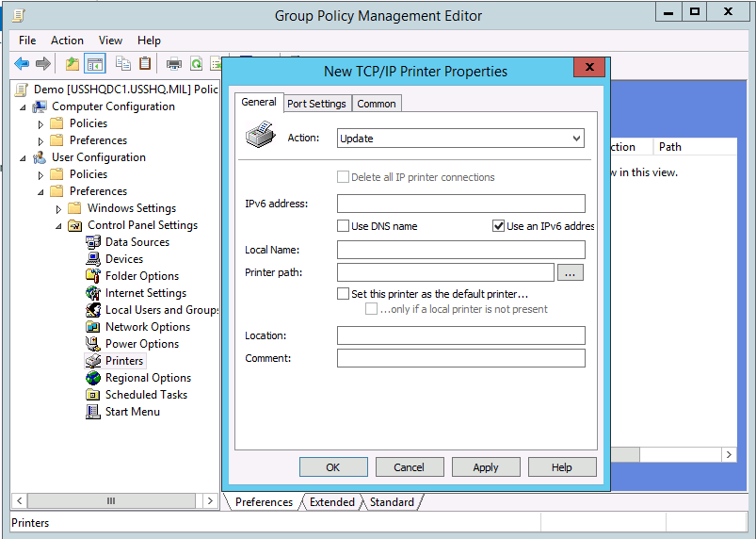Screen dimensions: 756x539
Task: Select the Scheduled Tasks node icon
Action: click(93, 395)
